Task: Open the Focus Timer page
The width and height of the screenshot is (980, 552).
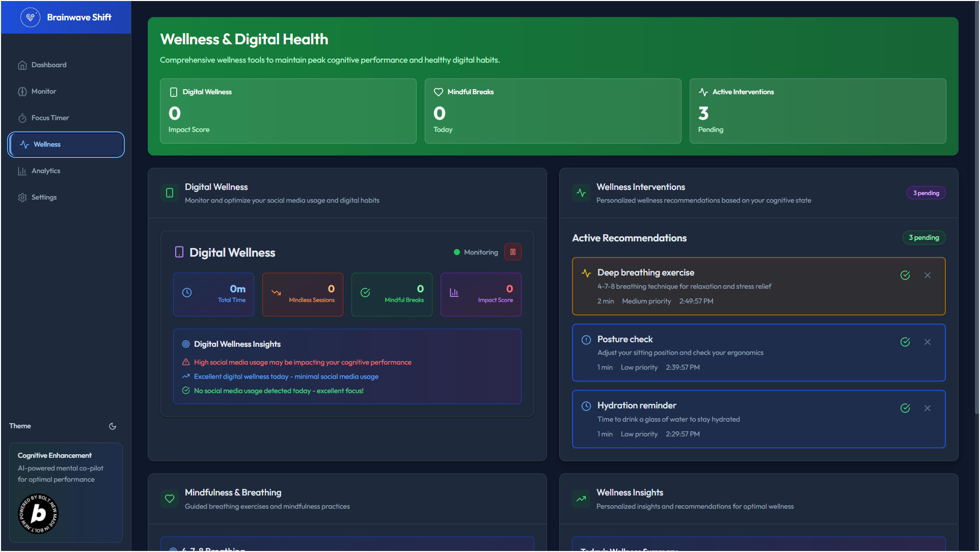Action: click(50, 118)
